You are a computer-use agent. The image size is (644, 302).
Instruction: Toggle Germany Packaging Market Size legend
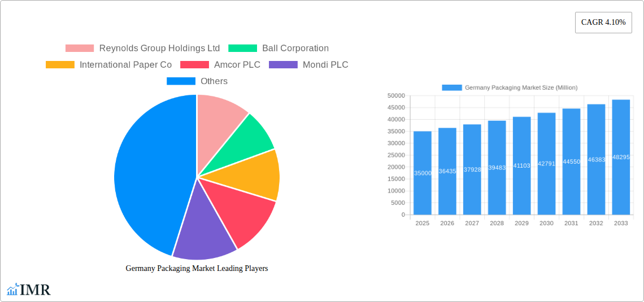[509, 87]
